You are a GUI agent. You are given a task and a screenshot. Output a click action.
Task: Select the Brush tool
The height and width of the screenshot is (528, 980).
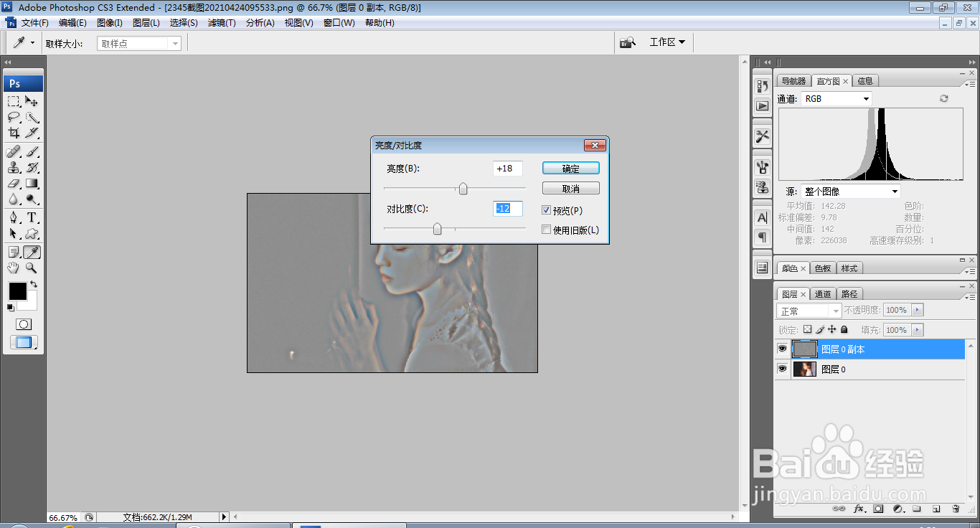click(32, 151)
